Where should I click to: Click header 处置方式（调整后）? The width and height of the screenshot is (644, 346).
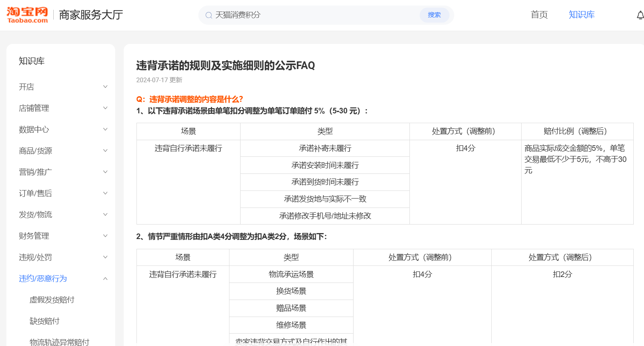click(x=563, y=257)
